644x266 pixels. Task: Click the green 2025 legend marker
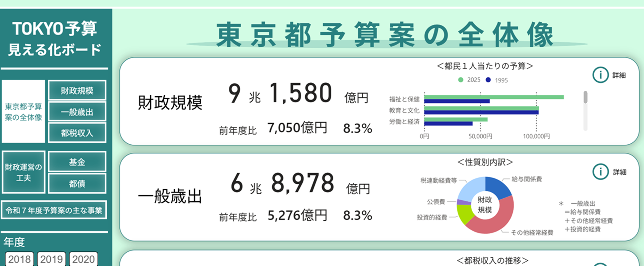pyautogui.click(x=461, y=80)
